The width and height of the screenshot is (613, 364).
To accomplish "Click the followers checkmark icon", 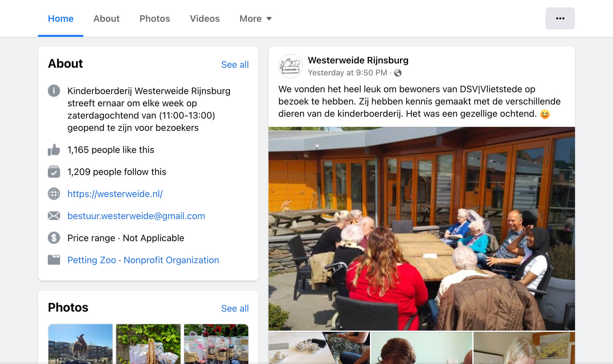I will [x=54, y=172].
